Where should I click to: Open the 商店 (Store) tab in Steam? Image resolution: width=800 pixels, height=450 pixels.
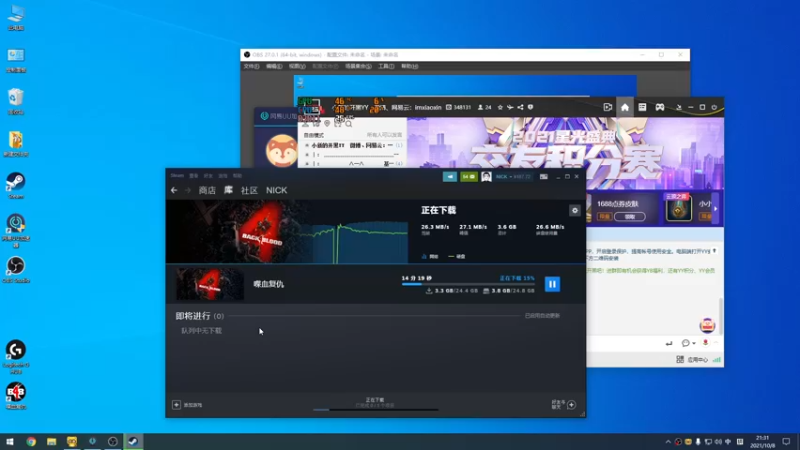207,190
